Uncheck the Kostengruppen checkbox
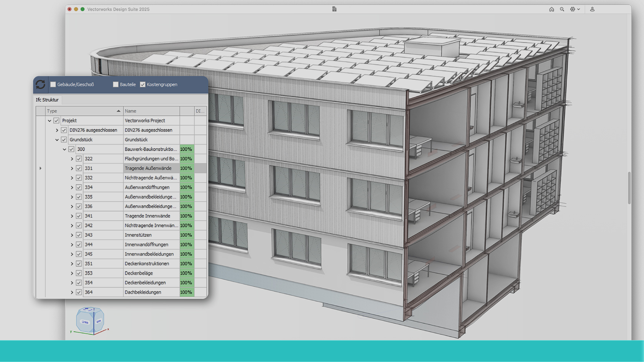Image resolution: width=644 pixels, height=362 pixels. [143, 84]
